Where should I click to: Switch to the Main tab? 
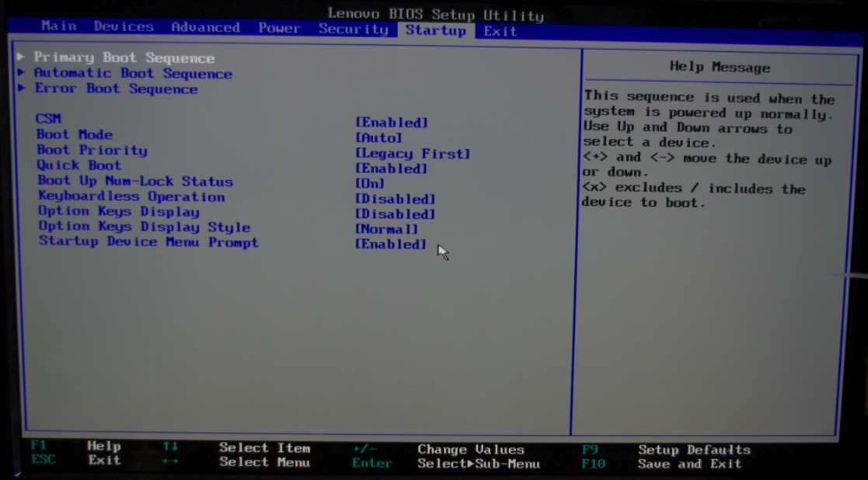click(x=59, y=26)
